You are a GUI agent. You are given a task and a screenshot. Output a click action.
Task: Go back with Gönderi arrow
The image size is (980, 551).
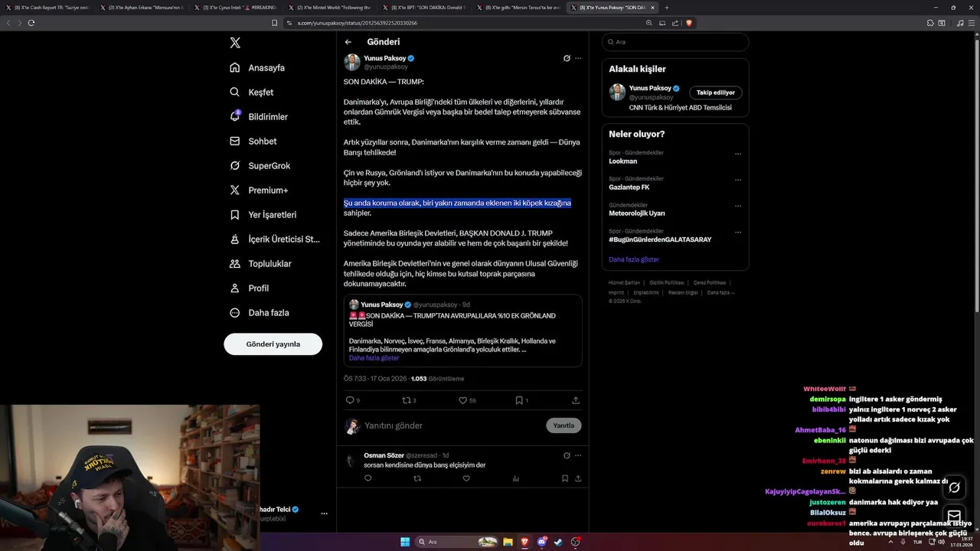348,42
